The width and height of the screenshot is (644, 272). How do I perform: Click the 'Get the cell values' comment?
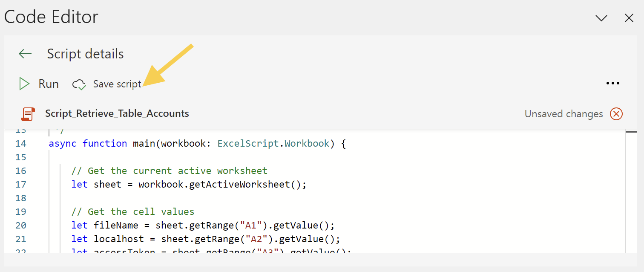coord(133,212)
